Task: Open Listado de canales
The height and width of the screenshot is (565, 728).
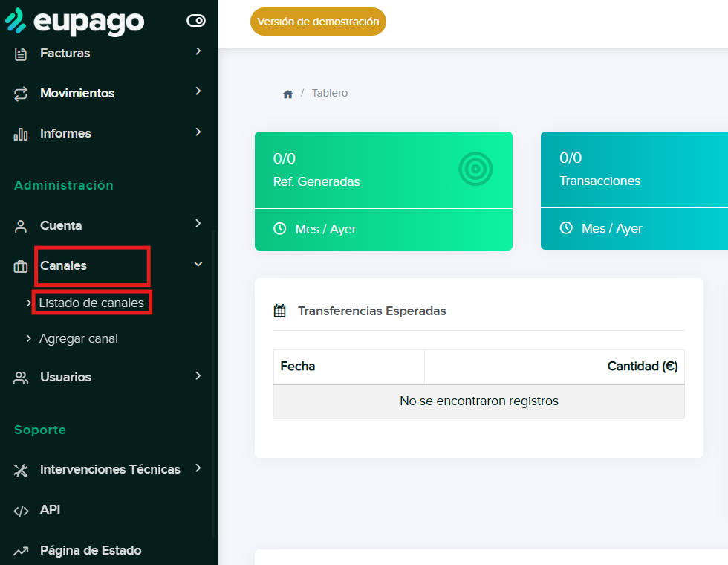Action: point(91,303)
